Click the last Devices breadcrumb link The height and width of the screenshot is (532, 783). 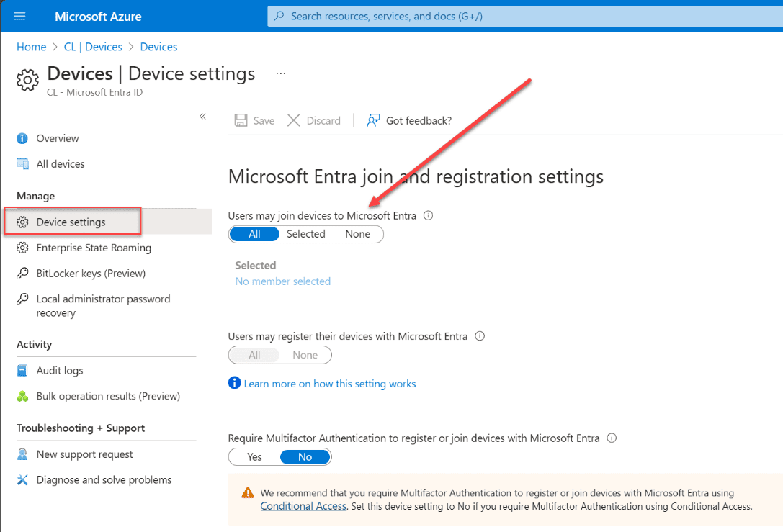coord(158,47)
